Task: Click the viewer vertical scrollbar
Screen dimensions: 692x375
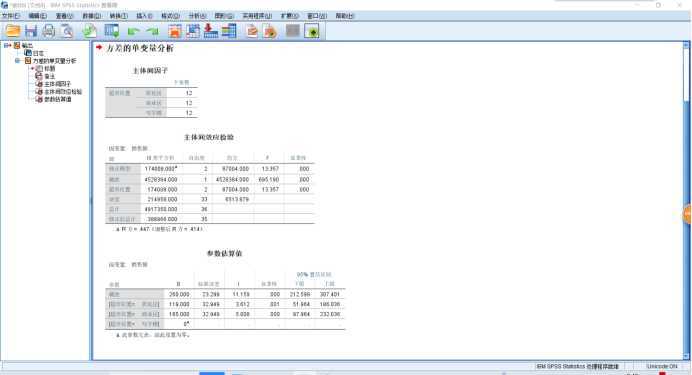Action: pos(686,201)
